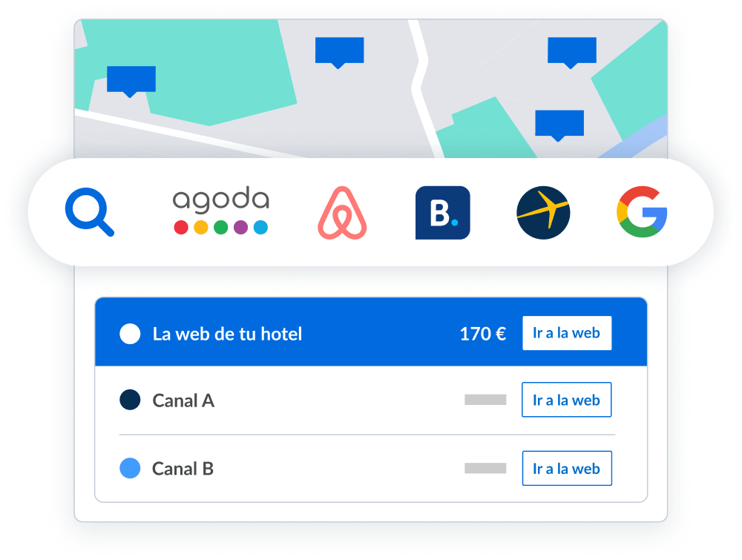Click the 170 € price
This screenshot has width=742, height=560.
[483, 334]
